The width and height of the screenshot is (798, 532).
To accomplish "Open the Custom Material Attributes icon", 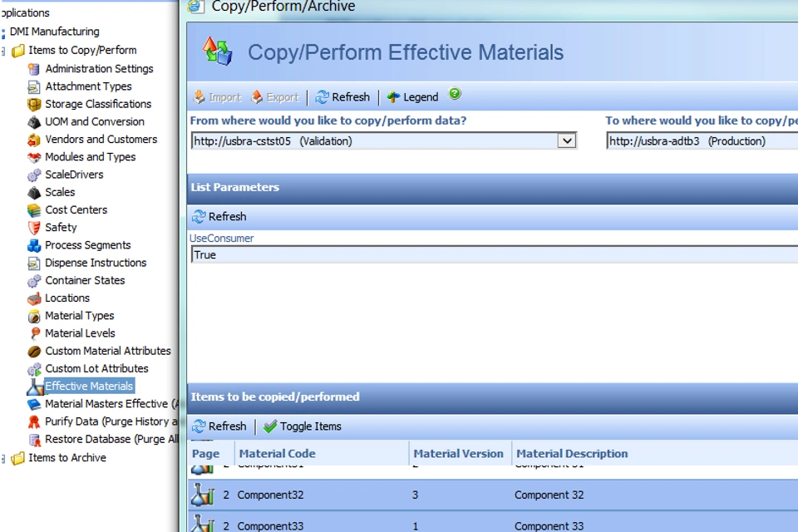I will coord(33,352).
